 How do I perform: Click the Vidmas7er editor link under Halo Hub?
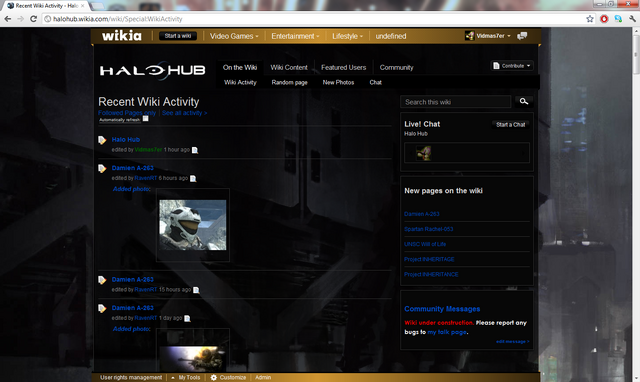point(149,150)
